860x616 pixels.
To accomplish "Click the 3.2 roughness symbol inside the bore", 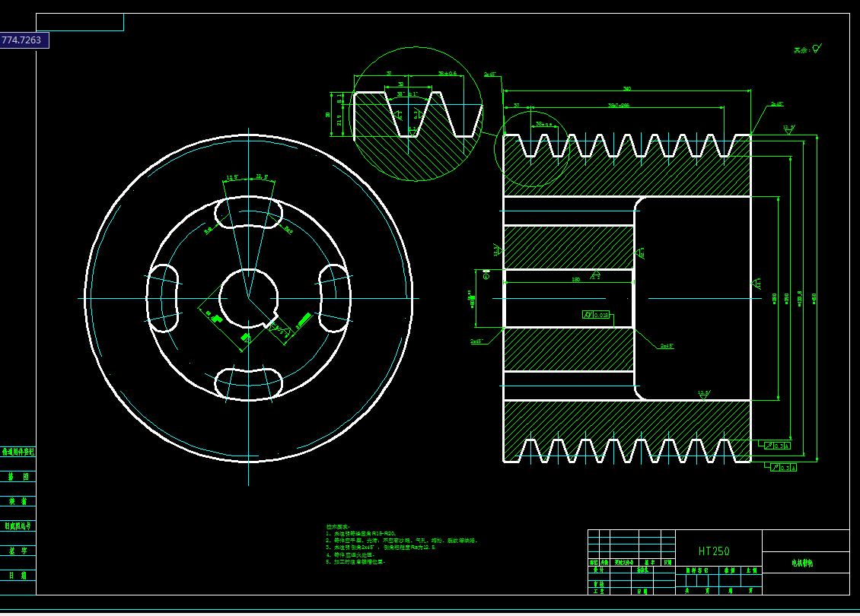I will click(x=596, y=275).
